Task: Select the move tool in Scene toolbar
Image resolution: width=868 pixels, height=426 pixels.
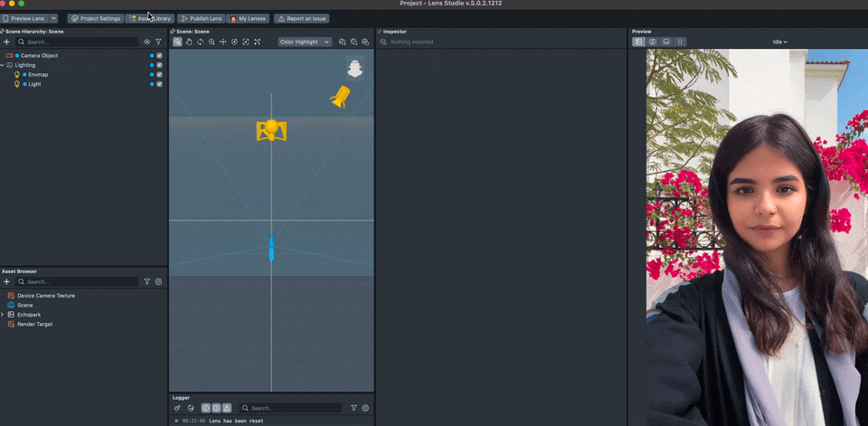Action: click(223, 42)
